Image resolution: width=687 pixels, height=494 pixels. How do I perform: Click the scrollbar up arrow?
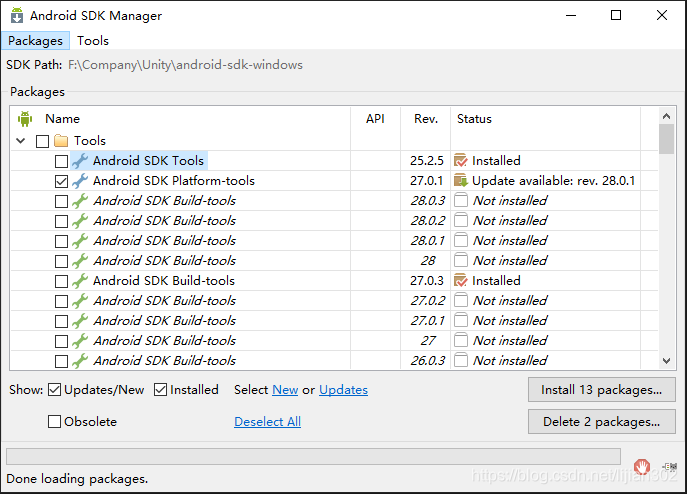(666, 116)
